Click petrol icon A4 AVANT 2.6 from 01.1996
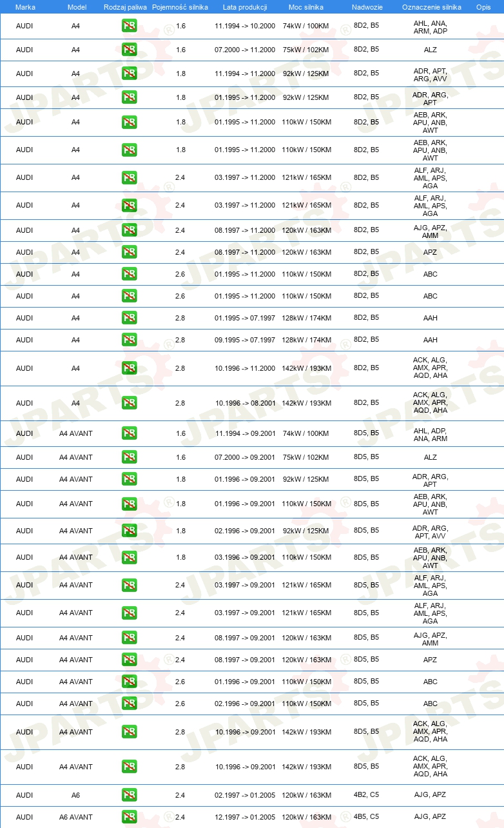Screen dimensions: 504x828 (x=129, y=681)
